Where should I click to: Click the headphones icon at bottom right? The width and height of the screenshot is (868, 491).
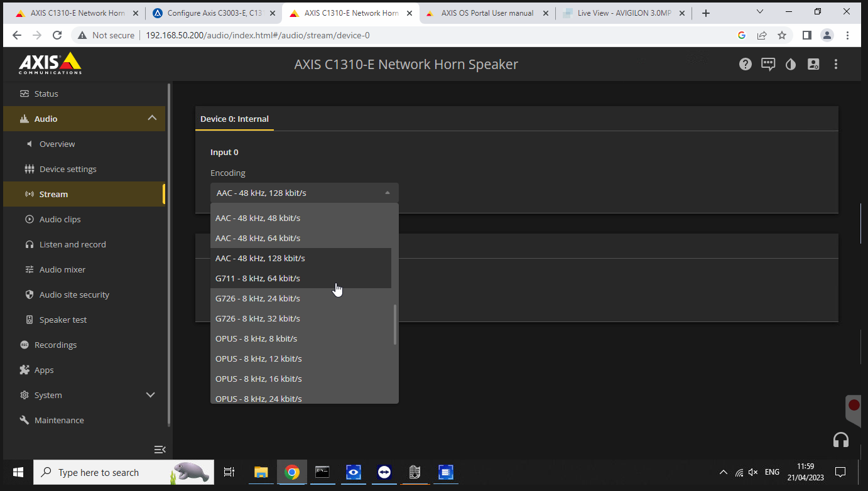coord(840,440)
